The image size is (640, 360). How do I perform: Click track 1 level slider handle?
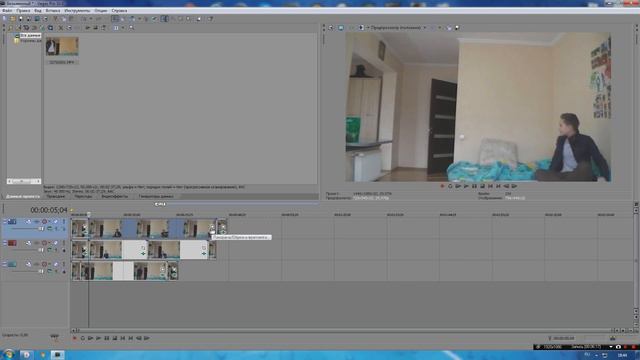click(x=41, y=229)
